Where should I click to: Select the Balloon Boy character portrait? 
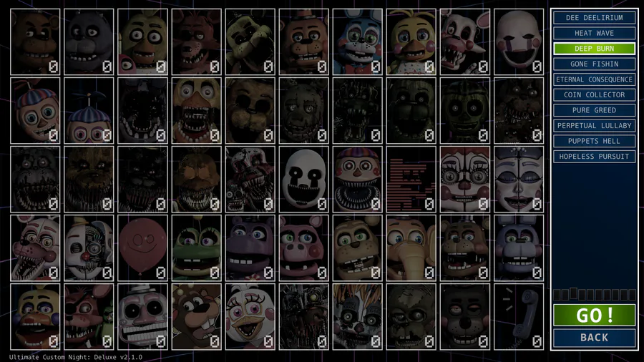click(35, 110)
